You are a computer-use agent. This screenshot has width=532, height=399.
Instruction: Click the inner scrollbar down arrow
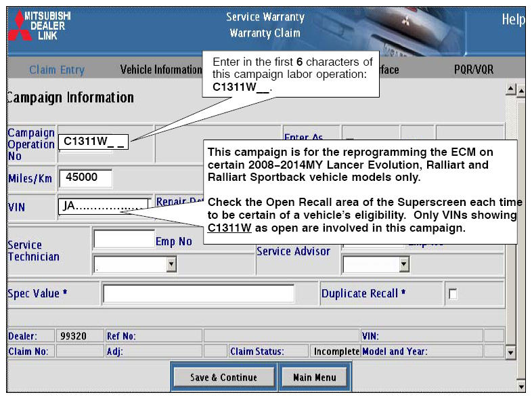[x=510, y=352]
